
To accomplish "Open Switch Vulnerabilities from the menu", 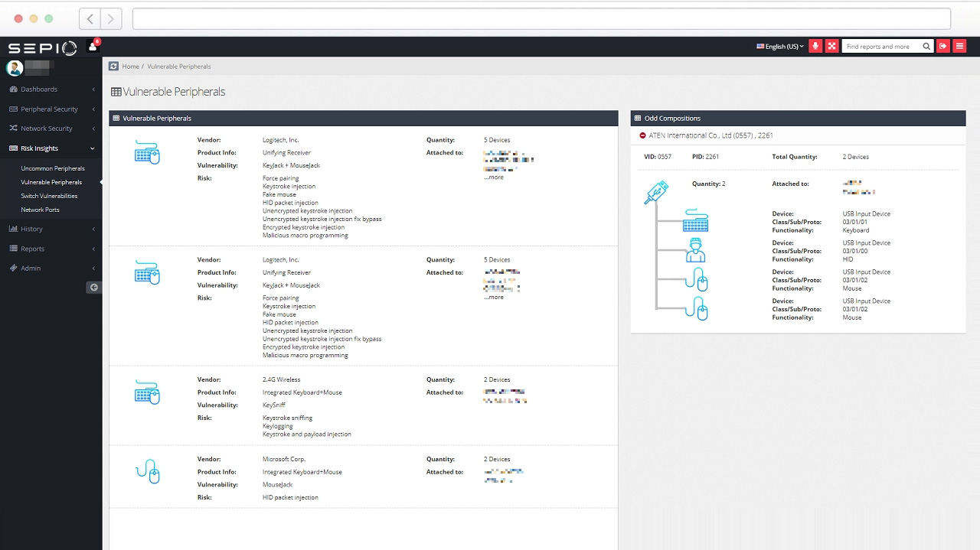I will tap(51, 196).
